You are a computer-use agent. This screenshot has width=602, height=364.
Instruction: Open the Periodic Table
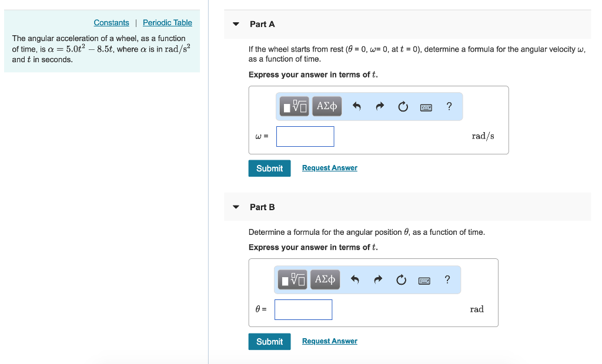tap(167, 22)
